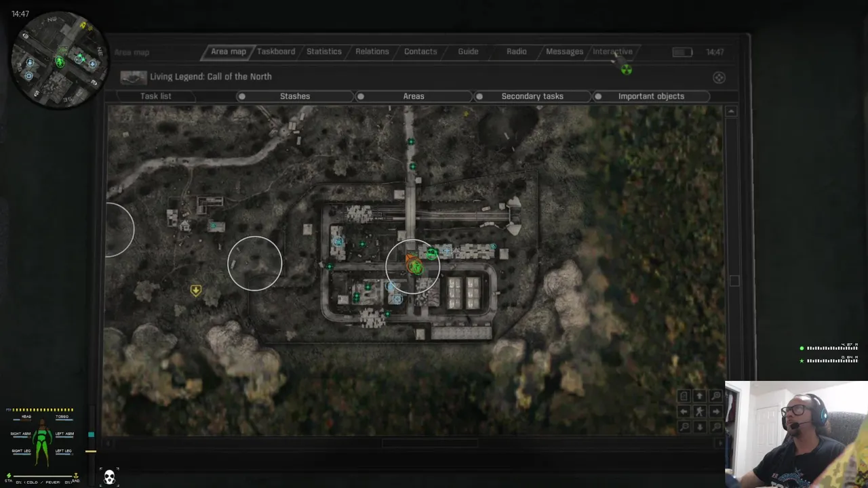Click the skull icon at the screen bottom
Viewport: 868px width, 488px height.
click(109, 476)
